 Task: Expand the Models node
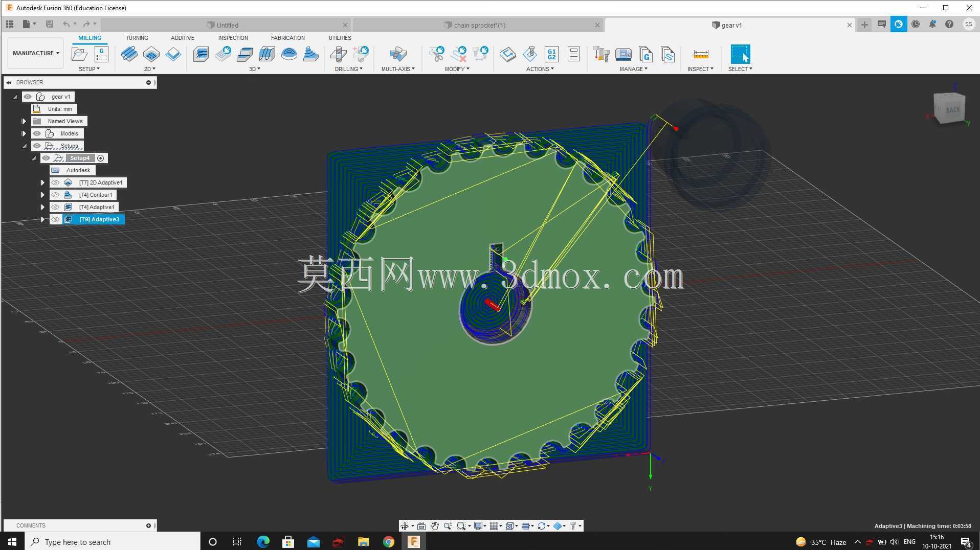(x=24, y=133)
